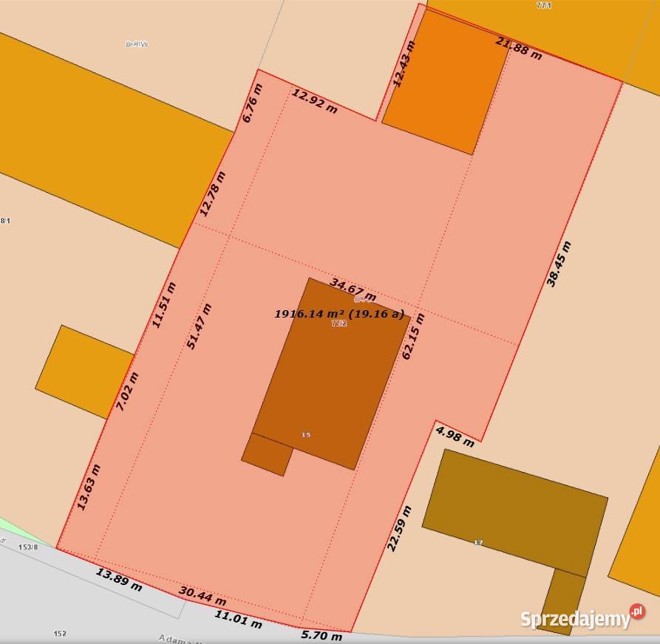Image resolution: width=660 pixels, height=644 pixels.
Task: Click the 62.15 m measurement label
Action: (413, 336)
